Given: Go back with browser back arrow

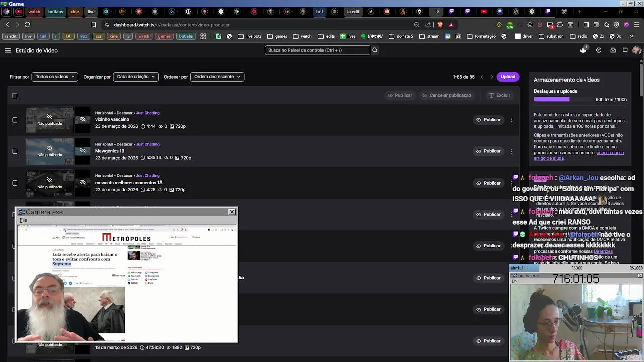Looking at the screenshot, I should pyautogui.click(x=7, y=24).
